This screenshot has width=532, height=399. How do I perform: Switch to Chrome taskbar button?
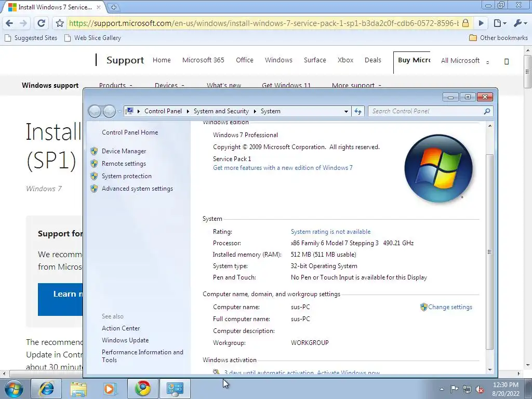click(x=143, y=389)
